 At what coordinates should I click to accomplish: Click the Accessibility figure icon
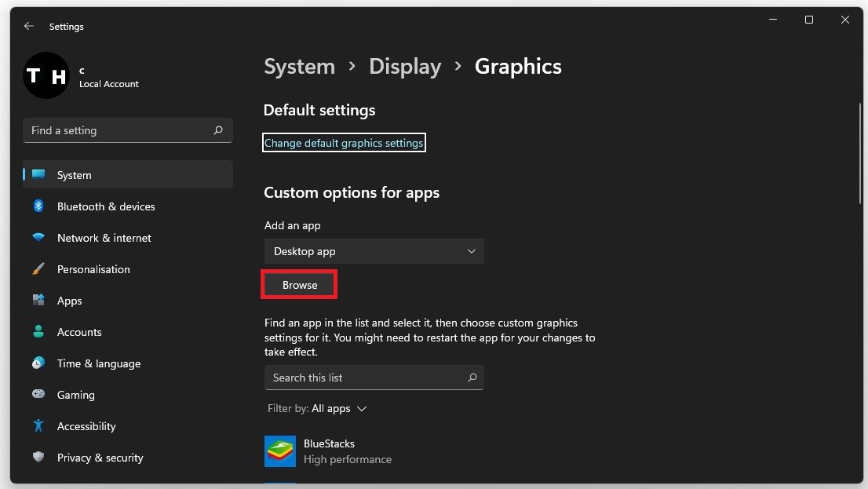pyautogui.click(x=38, y=425)
